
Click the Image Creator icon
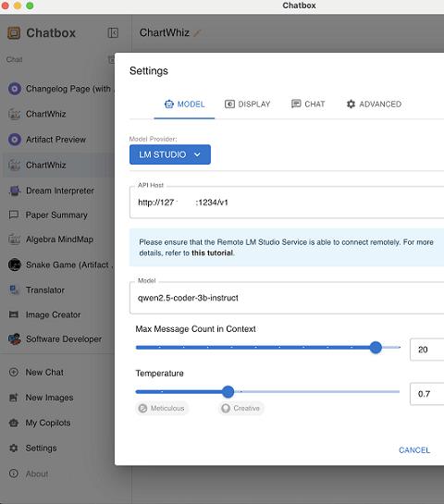(14, 314)
